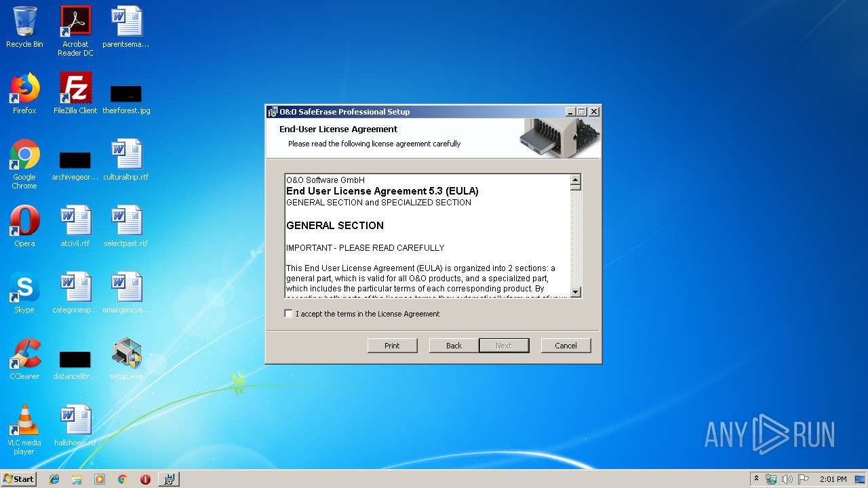Viewport: 868px width, 488px height.
Task: Select the setup.exe installer icon
Action: pyautogui.click(x=126, y=359)
